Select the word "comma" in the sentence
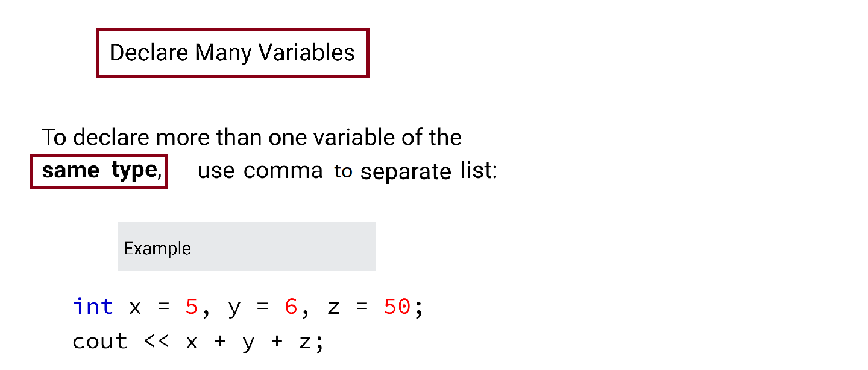Image resolution: width=868 pixels, height=370 pixels. [283, 171]
